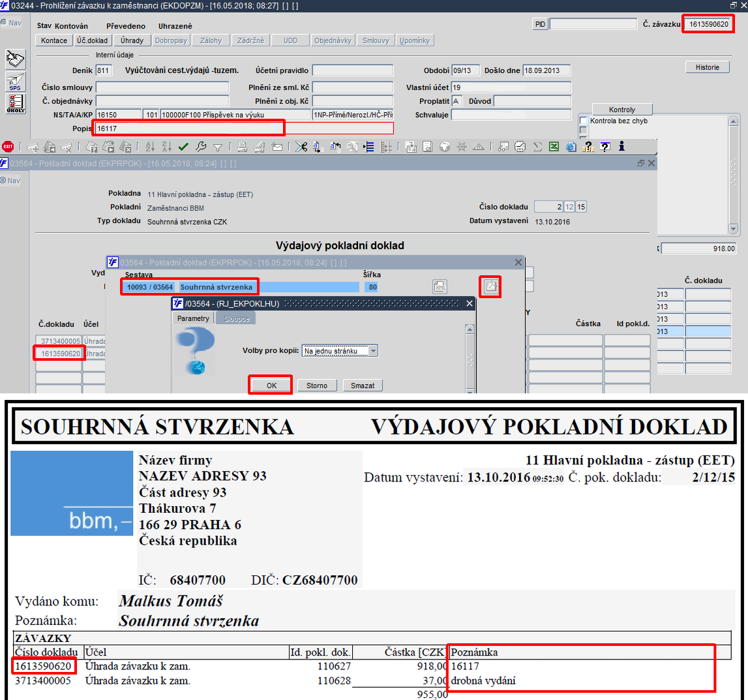Select the Nav radio in the Pokladní doklad window
748x700 pixels.
pyautogui.click(x=3, y=180)
